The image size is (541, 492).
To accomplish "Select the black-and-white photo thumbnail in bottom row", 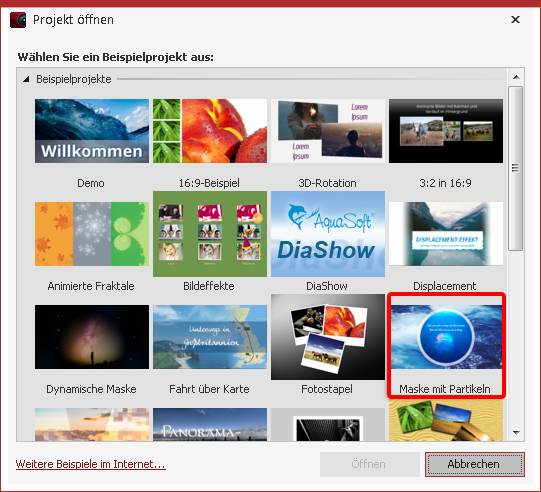I will [328, 424].
